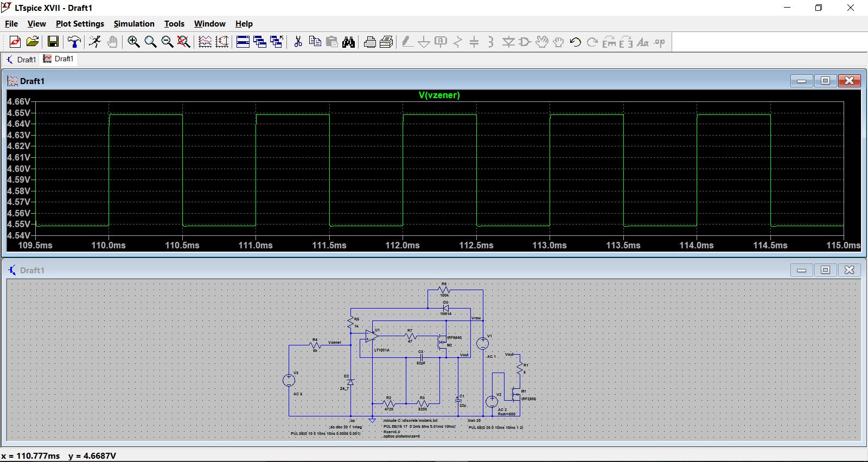Click the Paste clipboard icon
868x462 pixels.
coord(332,42)
